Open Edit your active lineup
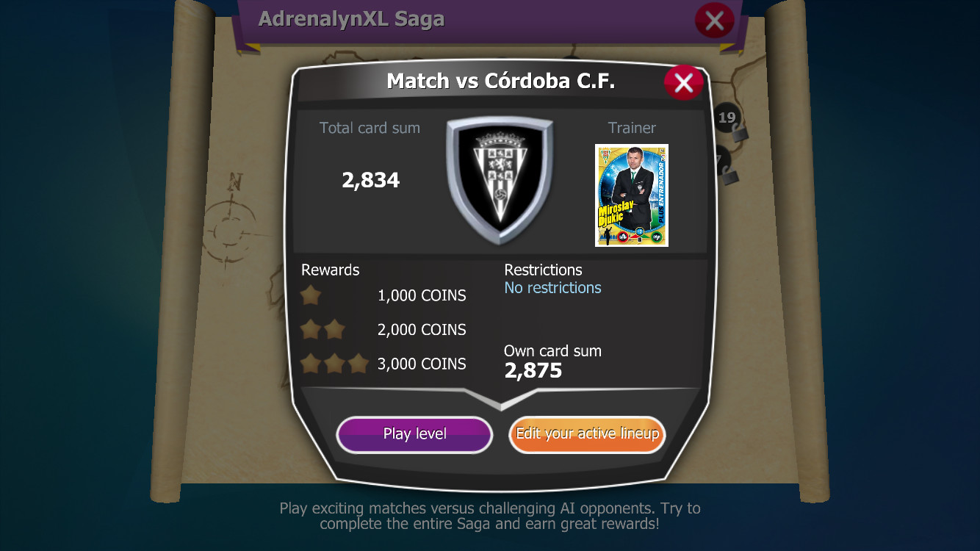Screen dimensions: 980x551 pos(587,434)
